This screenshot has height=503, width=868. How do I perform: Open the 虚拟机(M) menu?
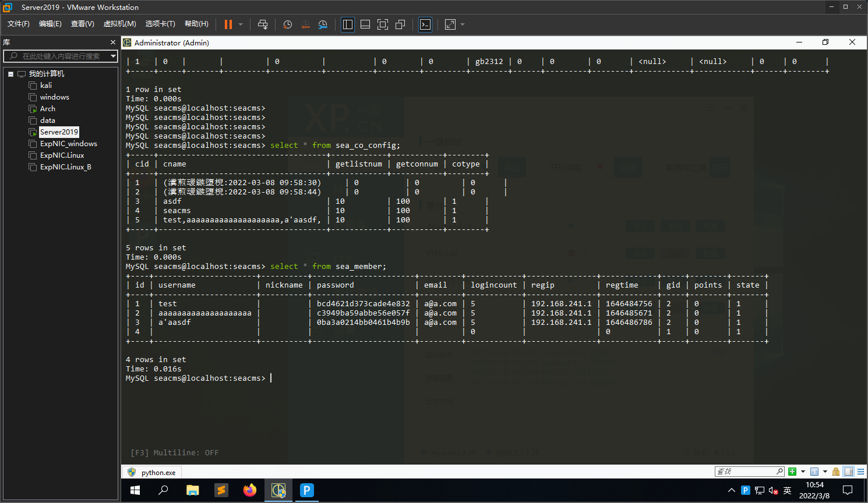point(119,24)
